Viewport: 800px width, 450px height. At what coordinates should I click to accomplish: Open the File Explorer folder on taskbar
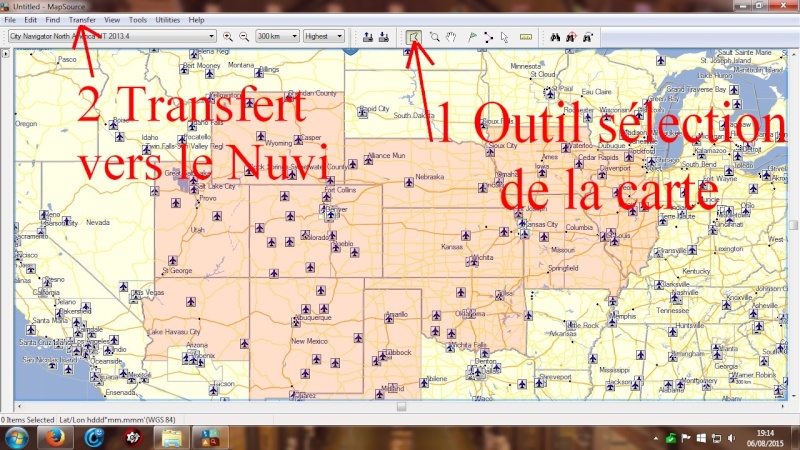[x=171, y=438]
